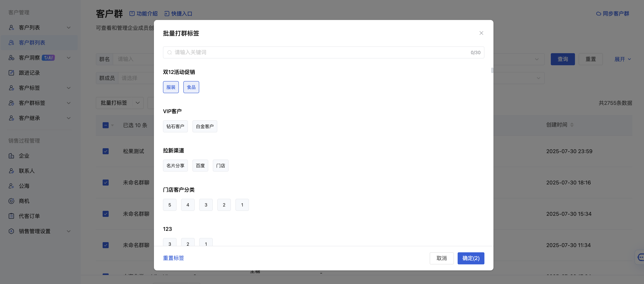Toggle the select-all checkbox in table header
This screenshot has height=284, width=644.
click(x=105, y=125)
